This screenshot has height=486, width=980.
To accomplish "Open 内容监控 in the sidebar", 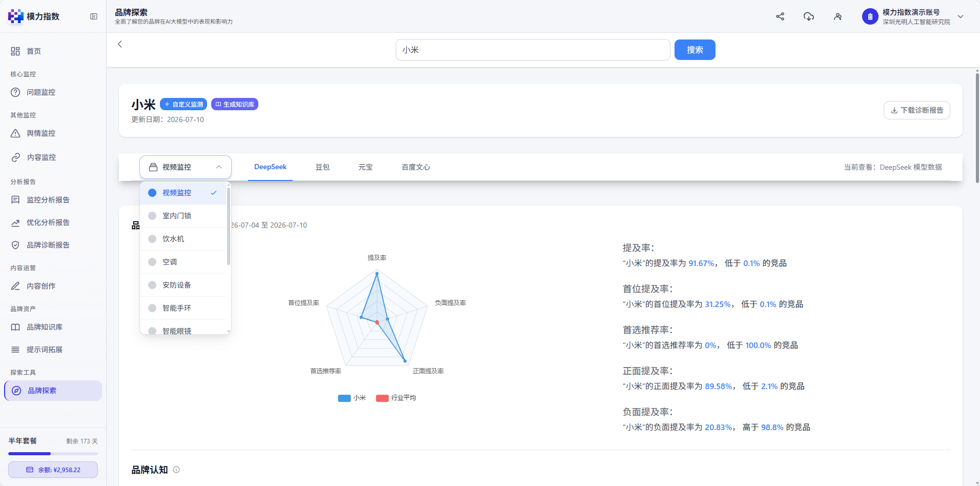I will (53, 157).
